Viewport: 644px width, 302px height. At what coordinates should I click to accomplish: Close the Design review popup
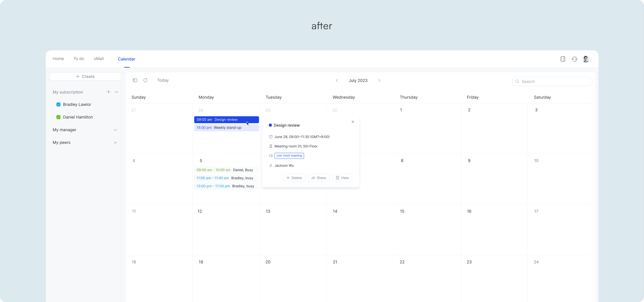(353, 122)
